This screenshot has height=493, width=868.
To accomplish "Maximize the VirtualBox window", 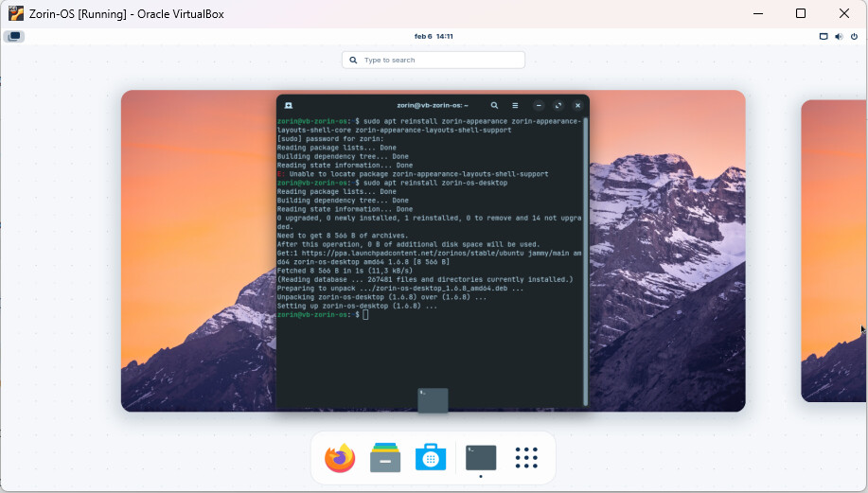I will [x=801, y=13].
